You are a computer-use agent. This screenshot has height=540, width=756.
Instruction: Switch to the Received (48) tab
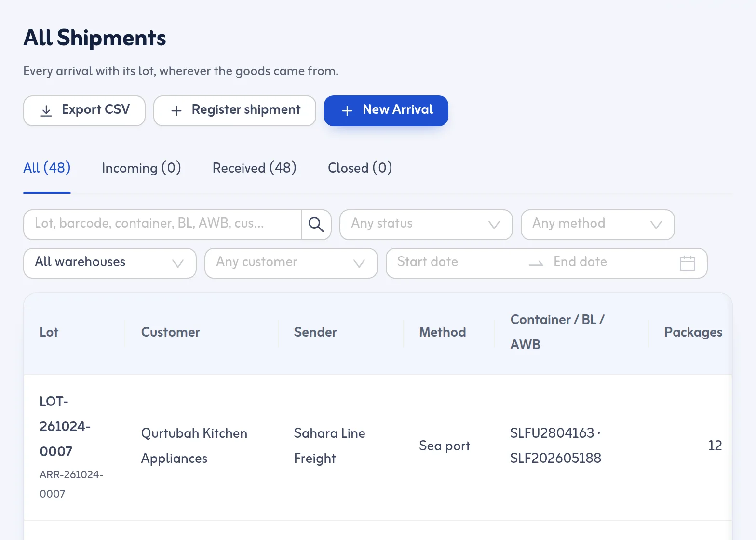coord(255,168)
